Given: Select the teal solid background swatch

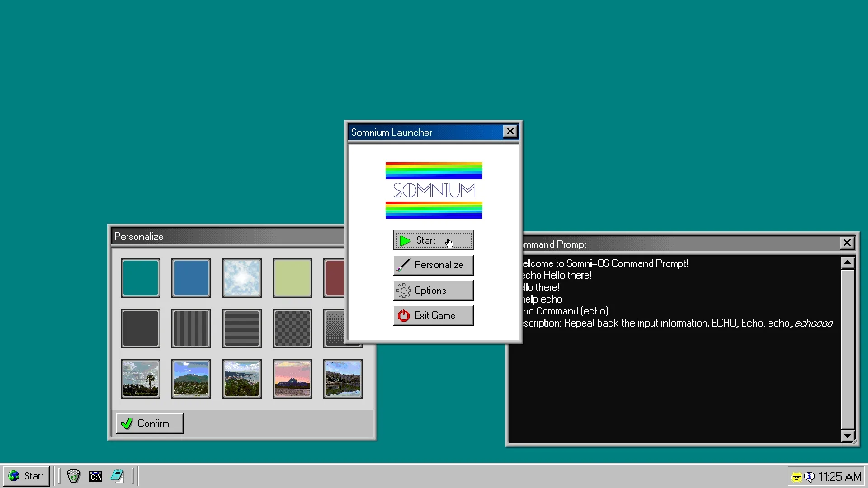Looking at the screenshot, I should [141, 278].
